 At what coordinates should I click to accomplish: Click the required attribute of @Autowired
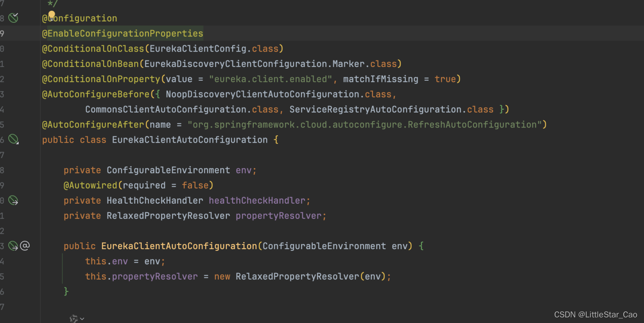[144, 185]
